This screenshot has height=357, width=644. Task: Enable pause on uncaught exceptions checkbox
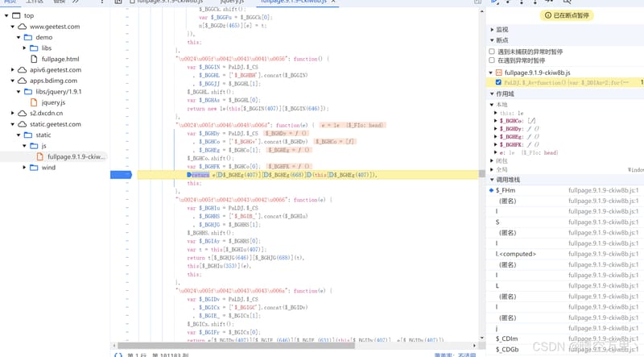[x=492, y=52]
